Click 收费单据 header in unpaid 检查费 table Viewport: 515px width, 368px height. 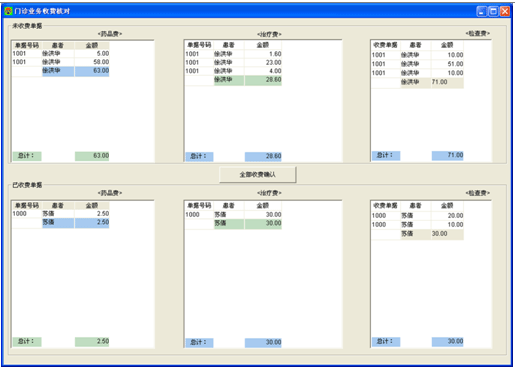click(x=386, y=45)
